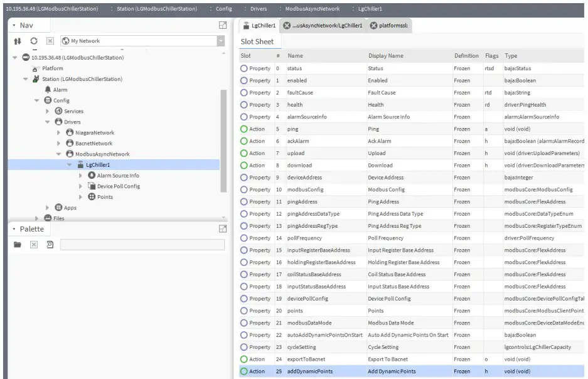The width and height of the screenshot is (588, 379).
Task: Select the ping action slot circle
Action: pyautogui.click(x=245, y=129)
